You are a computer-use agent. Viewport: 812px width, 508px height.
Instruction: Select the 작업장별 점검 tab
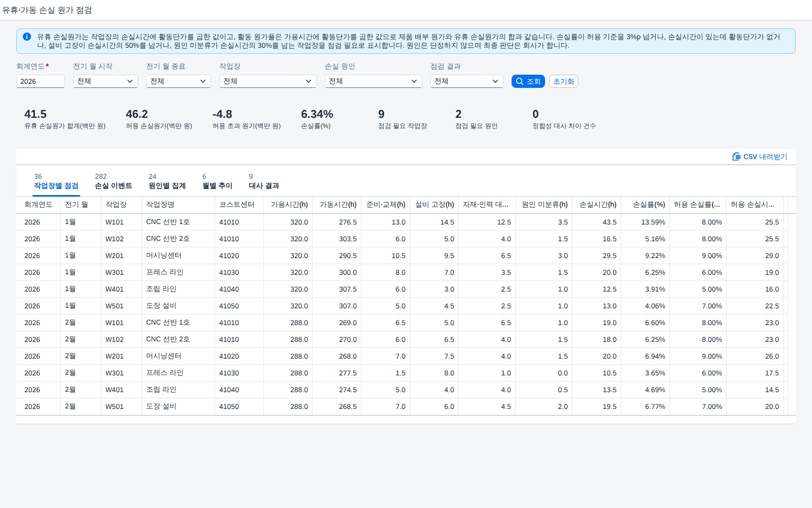pos(56,181)
